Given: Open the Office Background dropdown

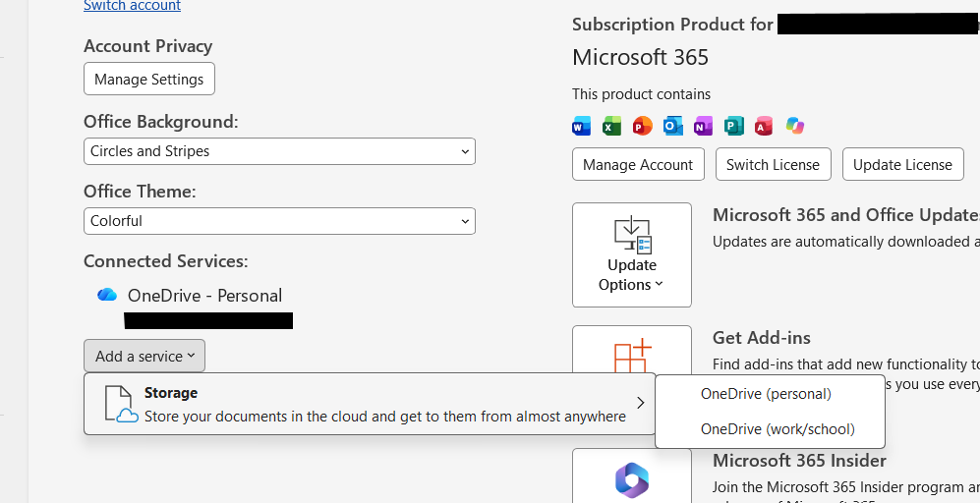Looking at the screenshot, I should pos(279,151).
